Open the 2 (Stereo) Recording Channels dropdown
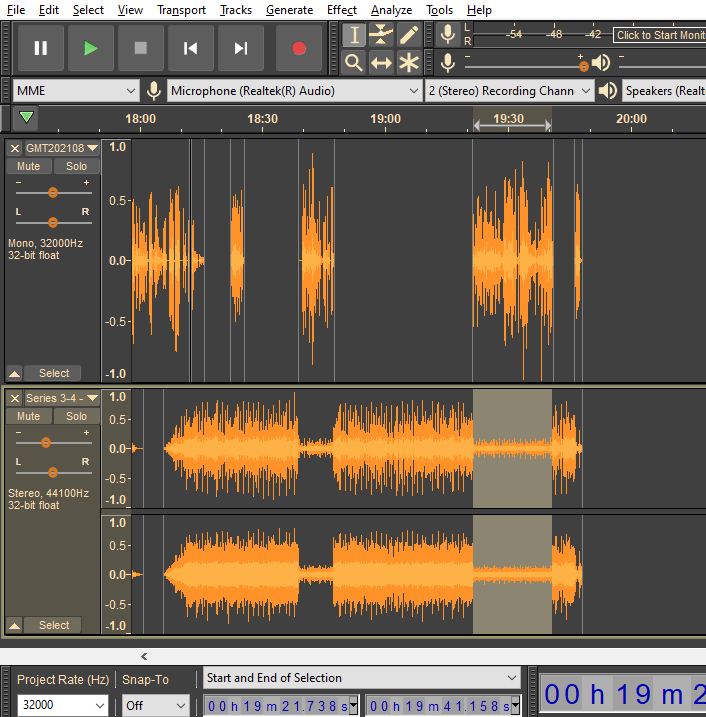The image size is (706, 717). pyautogui.click(x=509, y=91)
